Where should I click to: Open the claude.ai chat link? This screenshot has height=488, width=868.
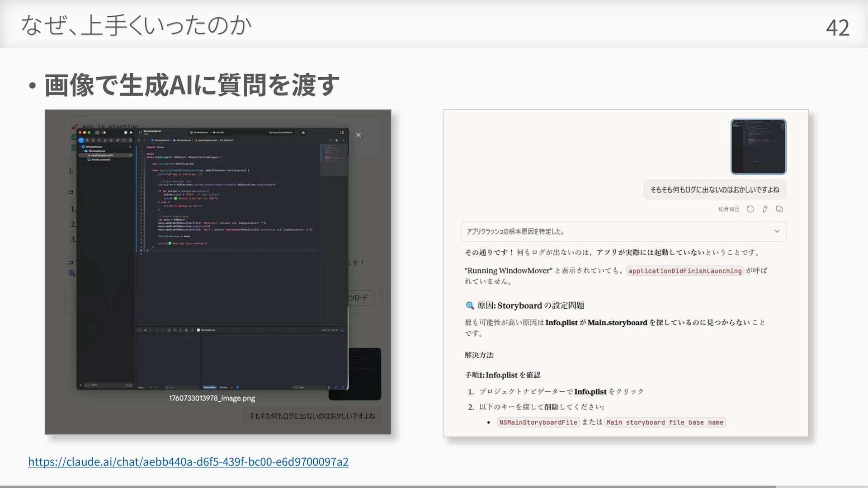pos(188,461)
